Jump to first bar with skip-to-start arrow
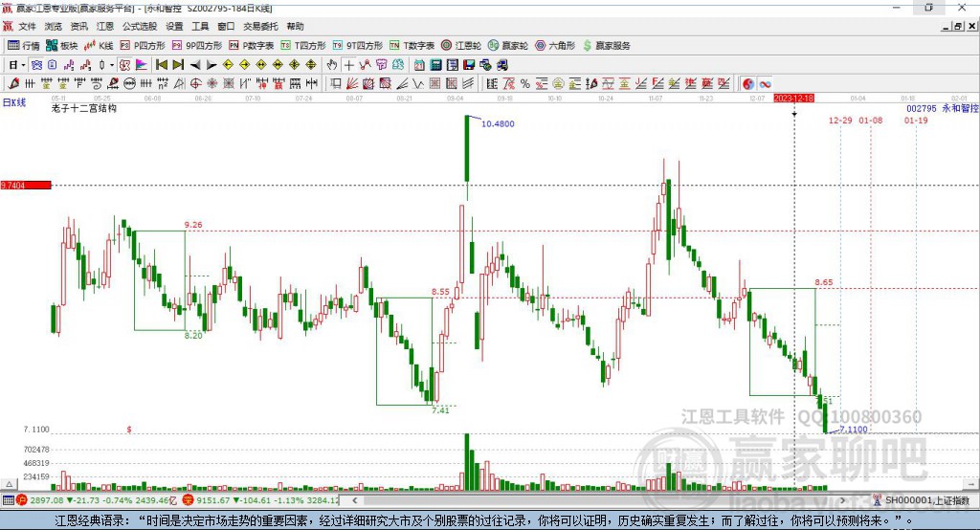Viewport: 980px width, 530px height. pyautogui.click(x=161, y=65)
